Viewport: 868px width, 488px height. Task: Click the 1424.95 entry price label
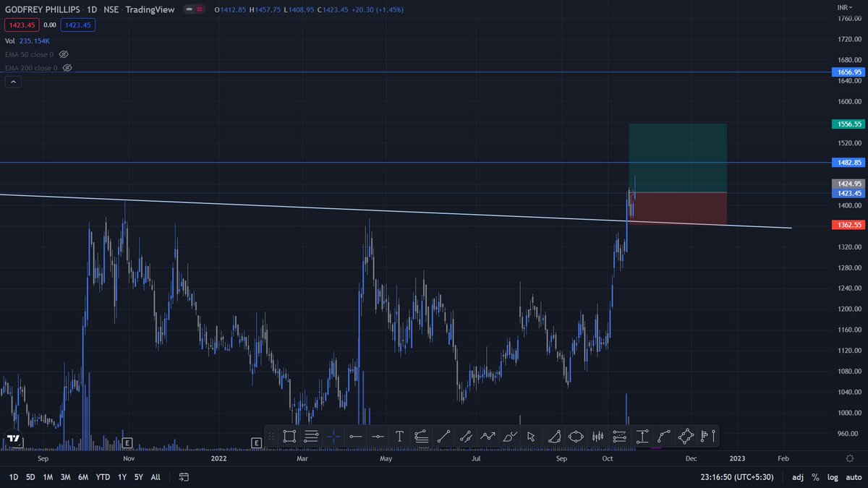click(848, 184)
